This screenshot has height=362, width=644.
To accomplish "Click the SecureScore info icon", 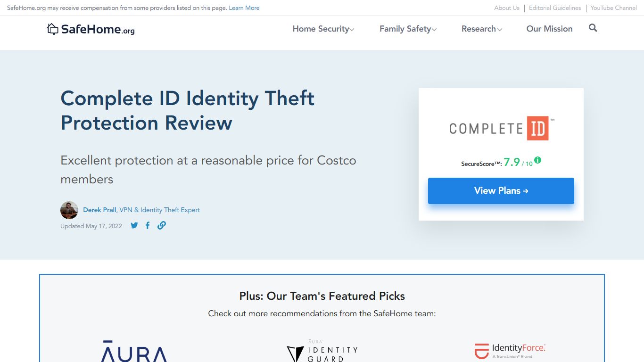I will pyautogui.click(x=538, y=160).
